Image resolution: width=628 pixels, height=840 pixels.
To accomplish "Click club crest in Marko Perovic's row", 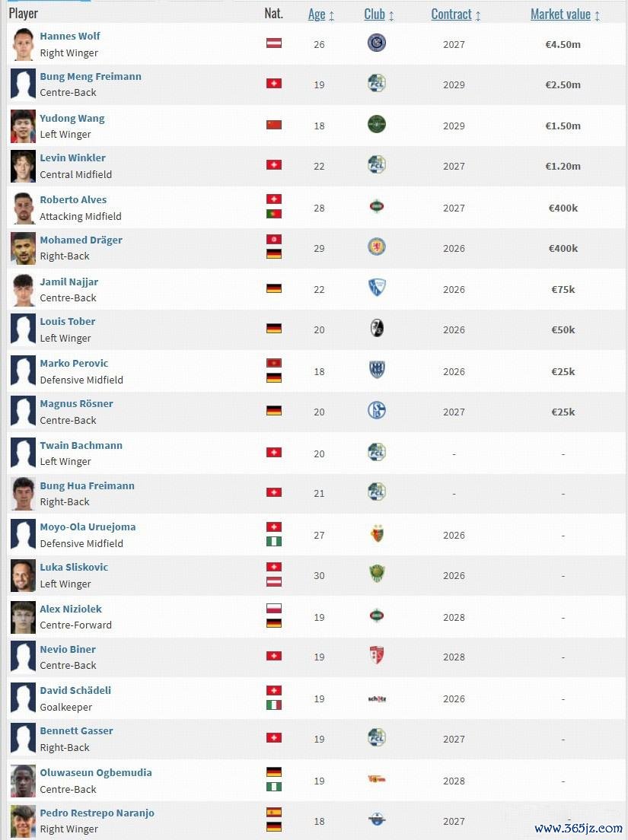I will (376, 371).
